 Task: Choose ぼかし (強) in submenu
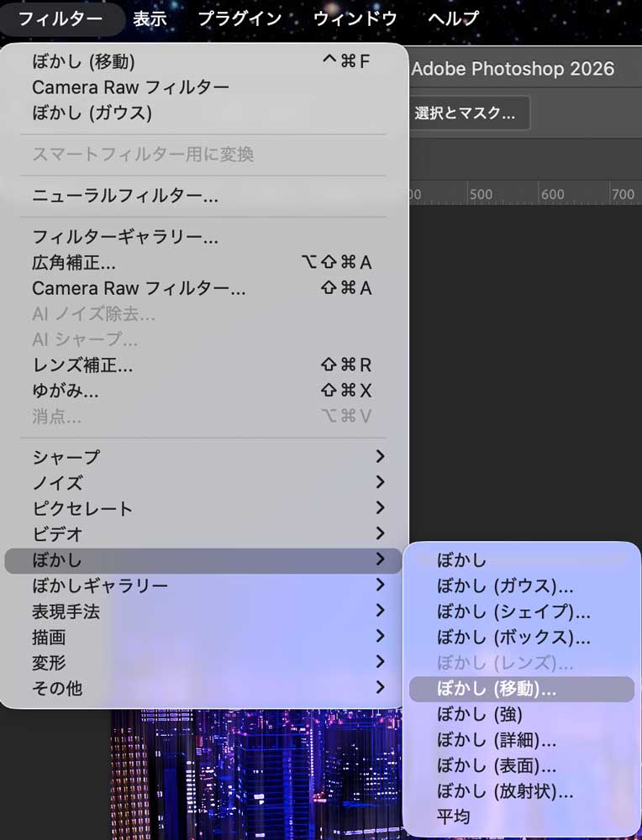pyautogui.click(x=522, y=715)
